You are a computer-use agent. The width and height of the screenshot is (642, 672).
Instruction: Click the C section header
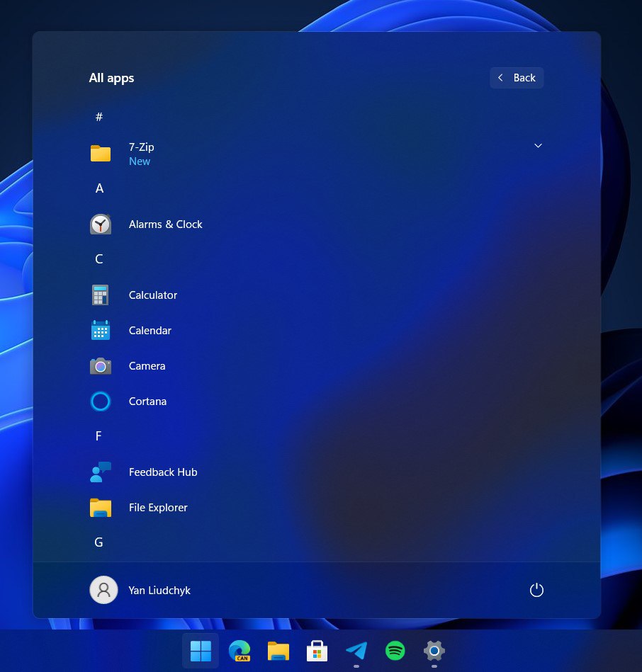point(99,259)
